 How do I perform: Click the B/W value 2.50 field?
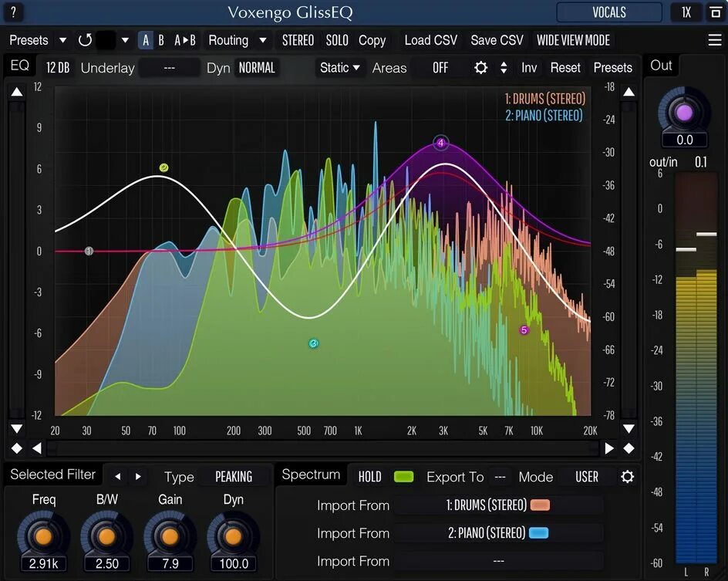click(x=106, y=564)
